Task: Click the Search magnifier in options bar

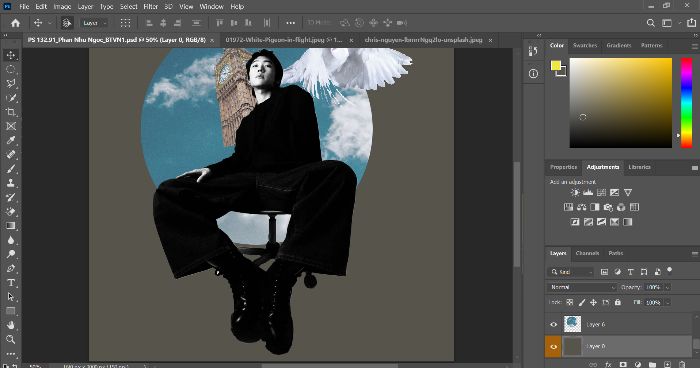Action: click(x=651, y=23)
